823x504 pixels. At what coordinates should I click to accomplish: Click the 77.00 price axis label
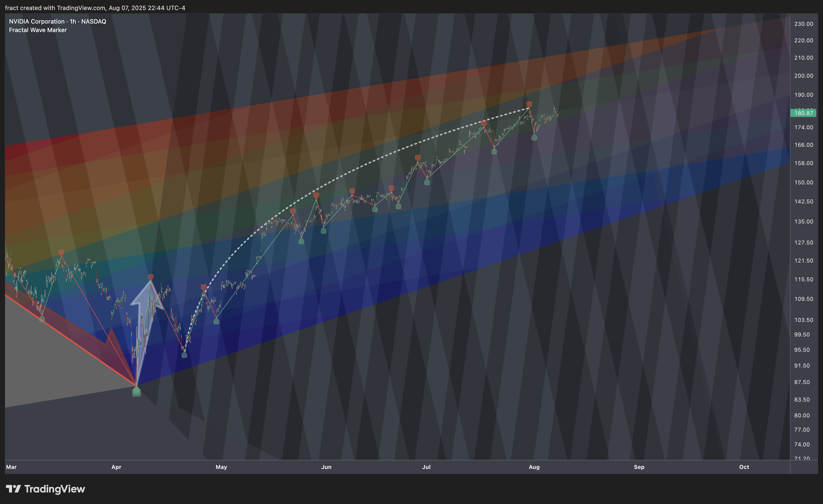[802, 430]
